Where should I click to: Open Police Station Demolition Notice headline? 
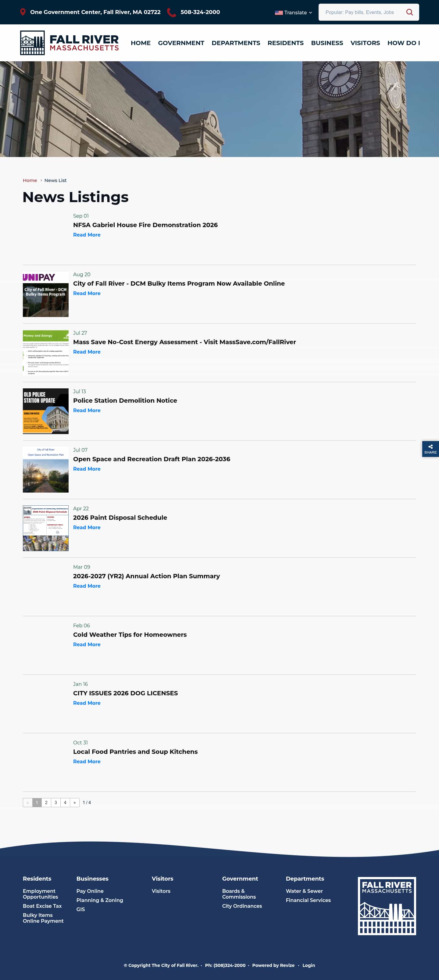pyautogui.click(x=125, y=401)
